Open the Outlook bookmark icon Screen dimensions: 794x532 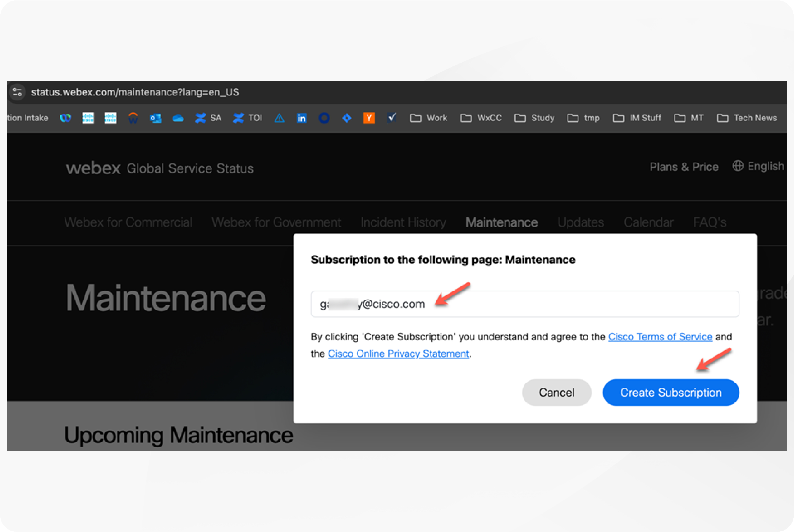coord(155,118)
